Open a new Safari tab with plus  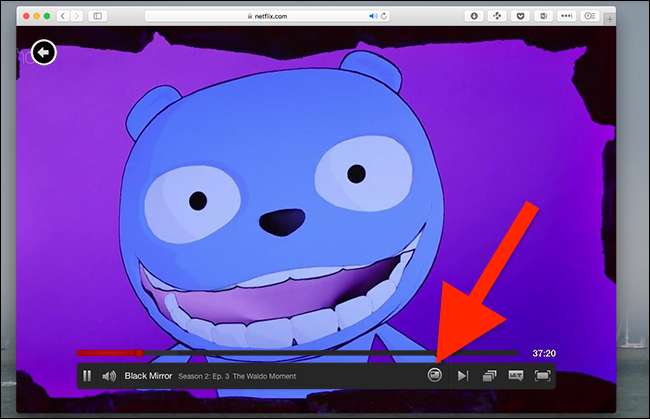point(610,18)
